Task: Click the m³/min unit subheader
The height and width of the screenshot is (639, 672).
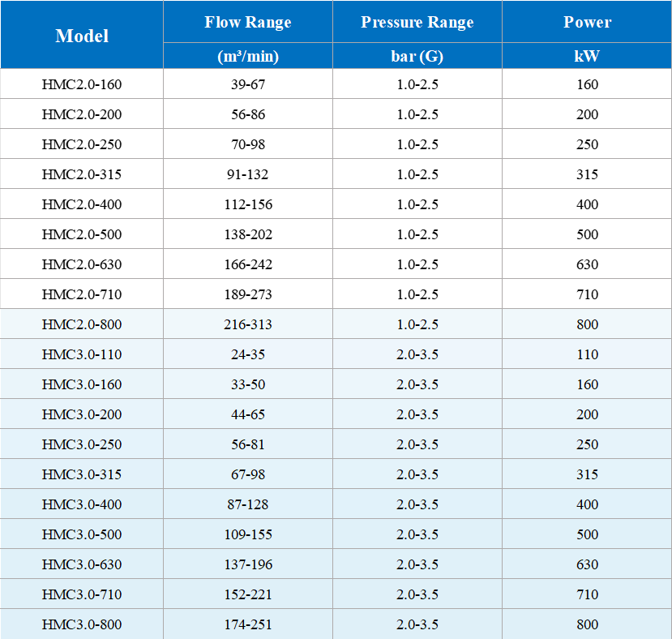Action: 248,57
